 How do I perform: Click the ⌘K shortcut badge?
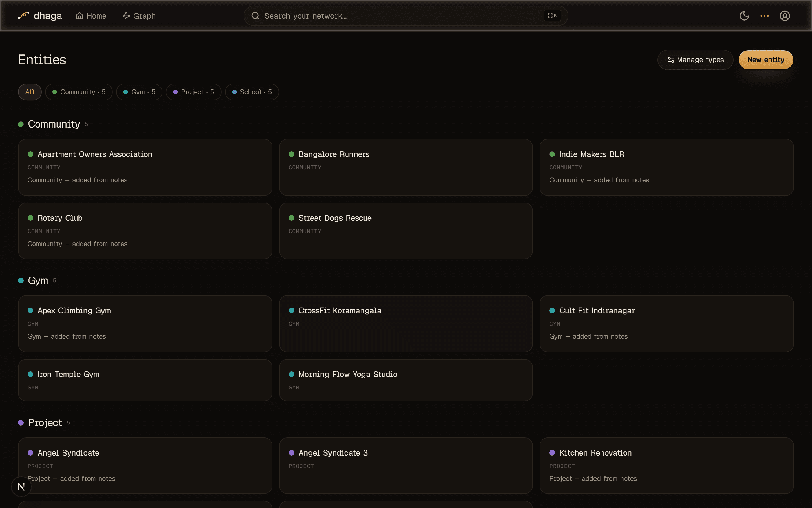point(552,16)
